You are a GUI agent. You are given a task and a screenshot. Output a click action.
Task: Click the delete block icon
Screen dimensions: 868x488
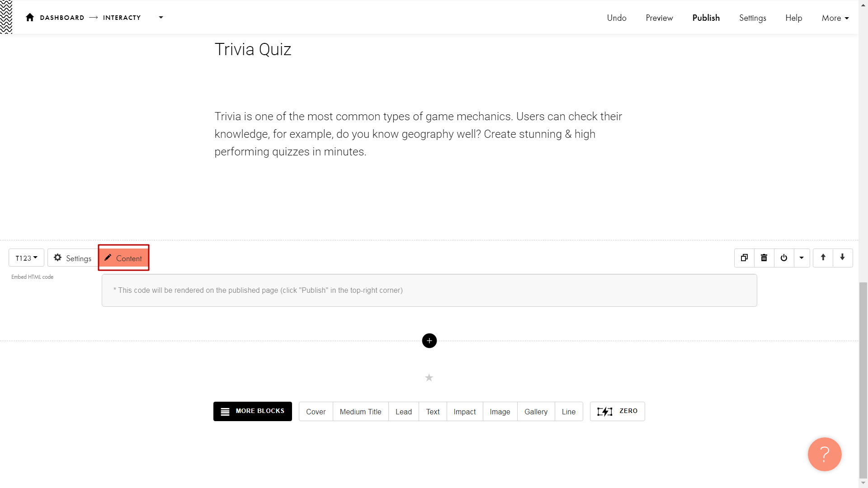764,258
